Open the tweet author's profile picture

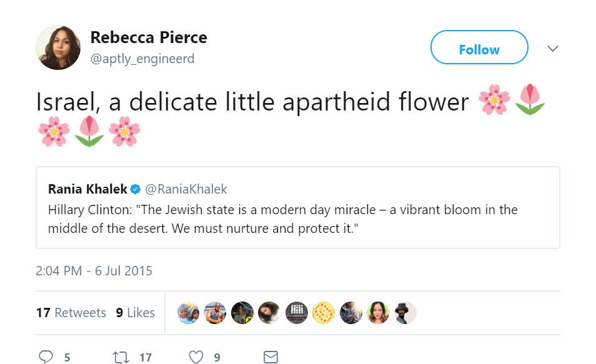tap(58, 47)
